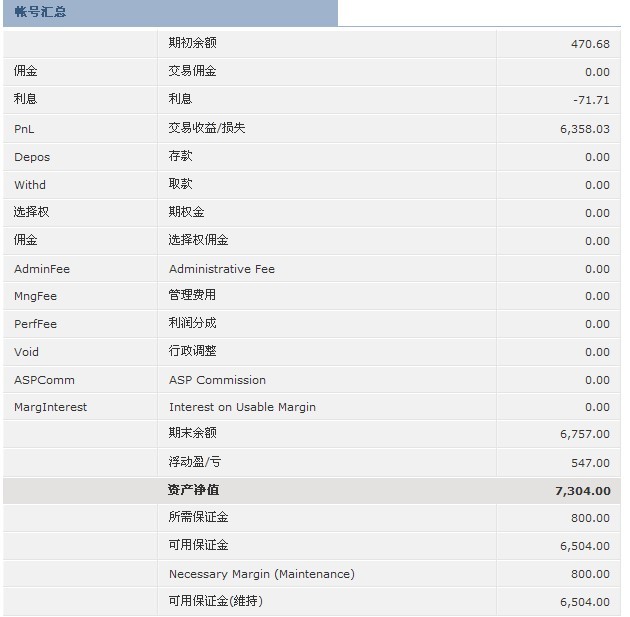The height and width of the screenshot is (617, 630).
Task: Click the opening balance value 470.68
Action: pos(590,44)
